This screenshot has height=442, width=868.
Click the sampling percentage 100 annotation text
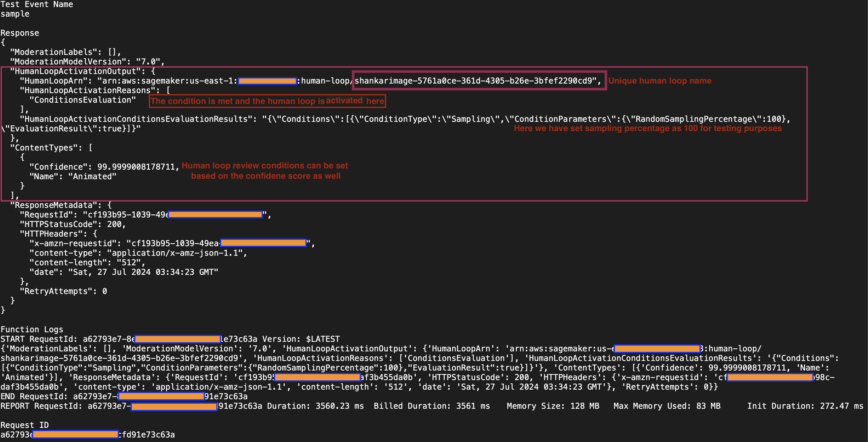[647, 128]
